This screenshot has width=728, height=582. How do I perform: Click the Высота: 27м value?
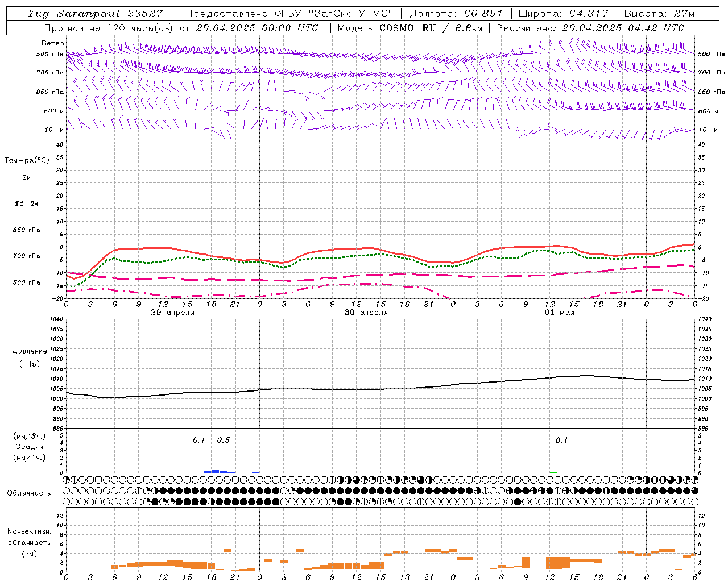click(x=659, y=14)
